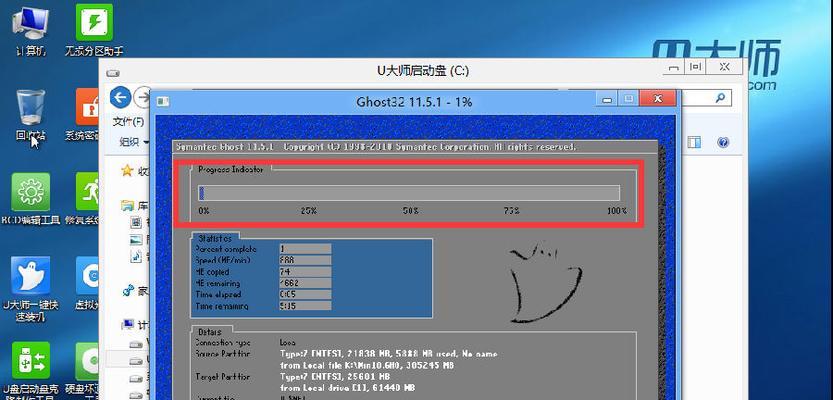The width and height of the screenshot is (833, 400).
Task: Click the "Statistics" panel heading
Action: (x=216, y=238)
